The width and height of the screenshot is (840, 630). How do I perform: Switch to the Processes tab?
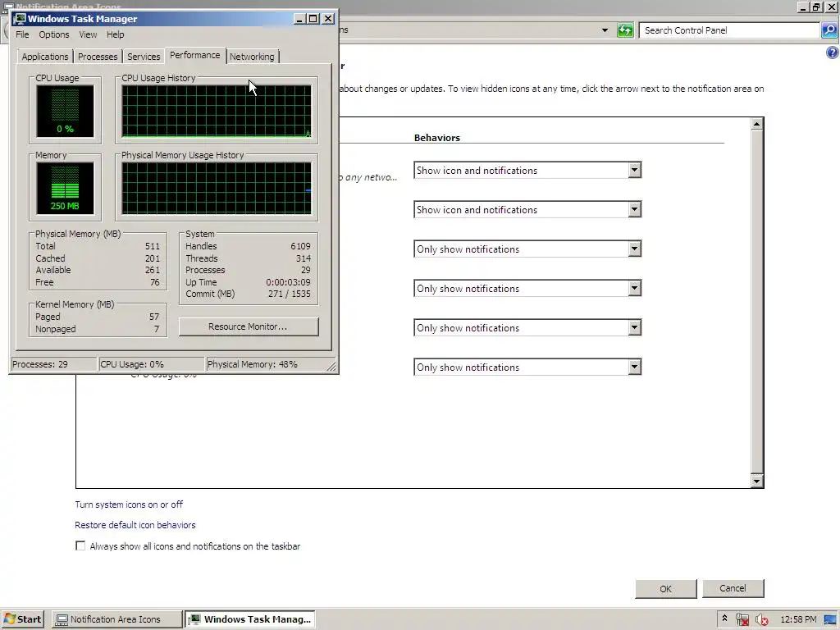coord(98,57)
